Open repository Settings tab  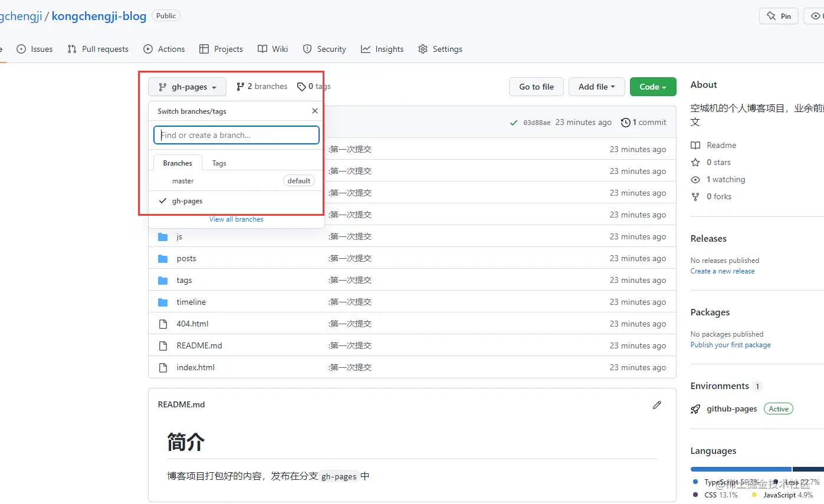click(440, 49)
